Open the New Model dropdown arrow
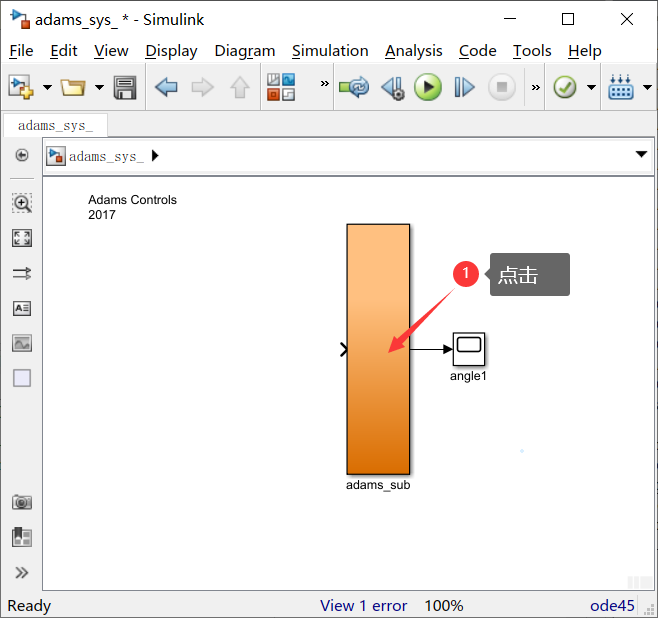Screen dimensions: 658x618 coord(47,87)
